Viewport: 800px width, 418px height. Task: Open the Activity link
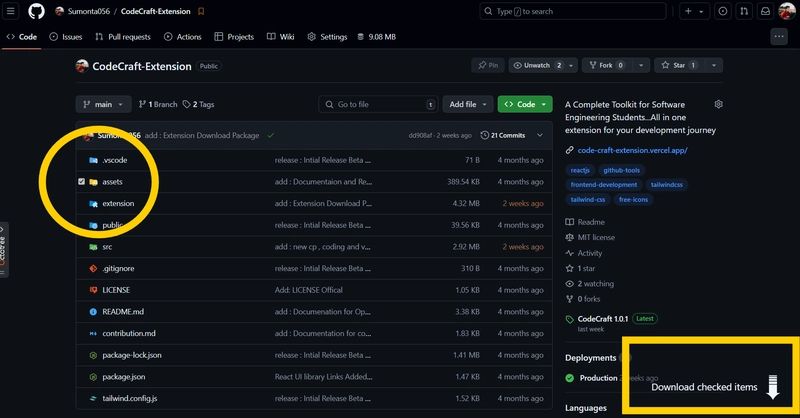pyautogui.click(x=584, y=253)
